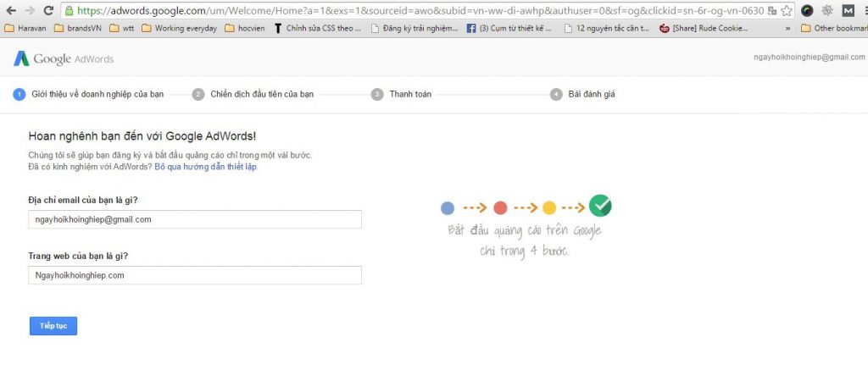Open the brandsVN bookmark folder

coord(79,28)
